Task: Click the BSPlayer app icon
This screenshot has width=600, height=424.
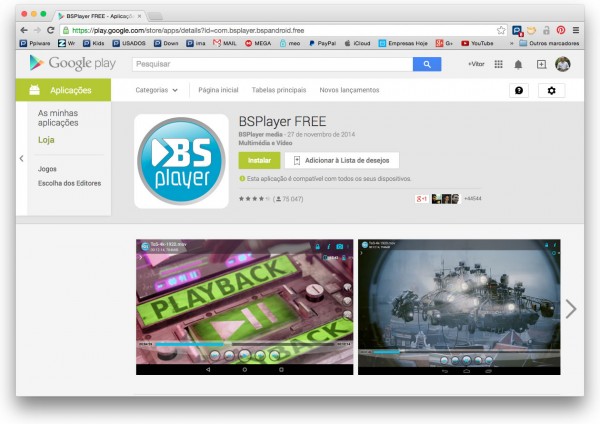Action: click(181, 161)
